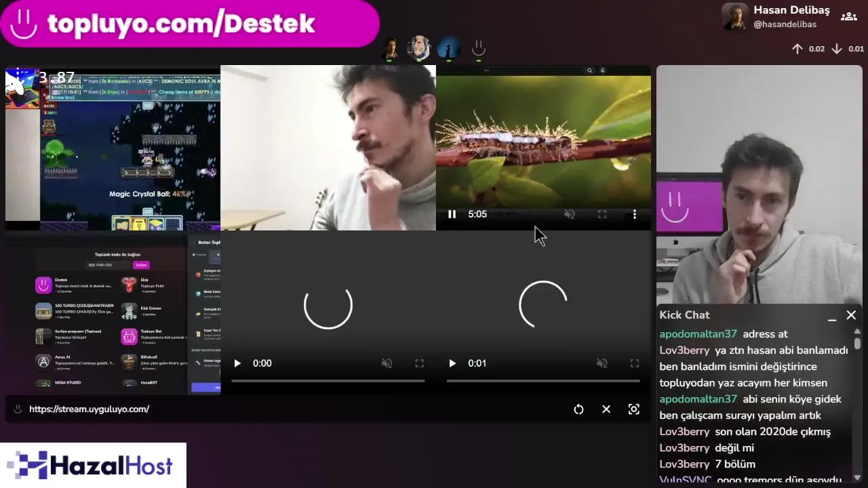
Task: Open Hasan Delibaş profile avatar
Action: click(735, 17)
